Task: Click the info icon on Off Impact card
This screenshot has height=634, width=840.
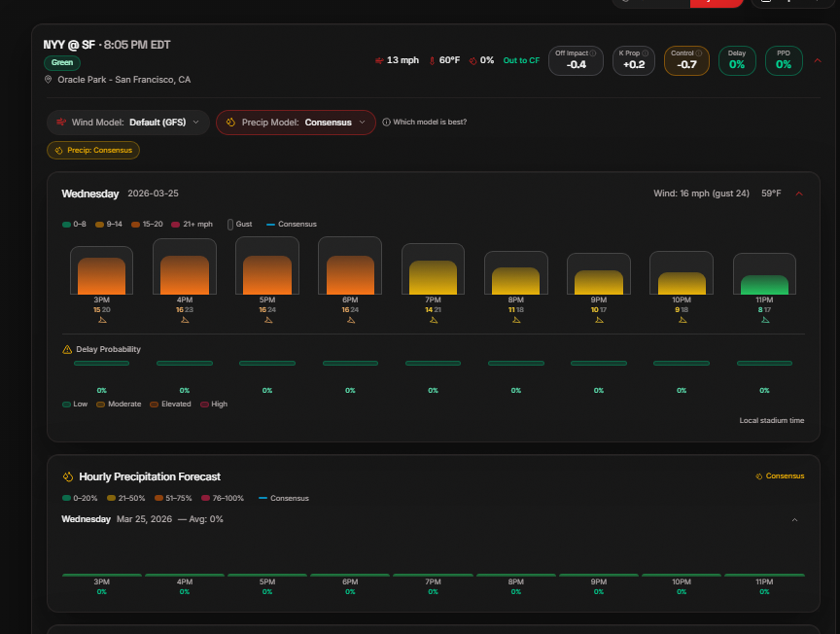Action: [592, 53]
